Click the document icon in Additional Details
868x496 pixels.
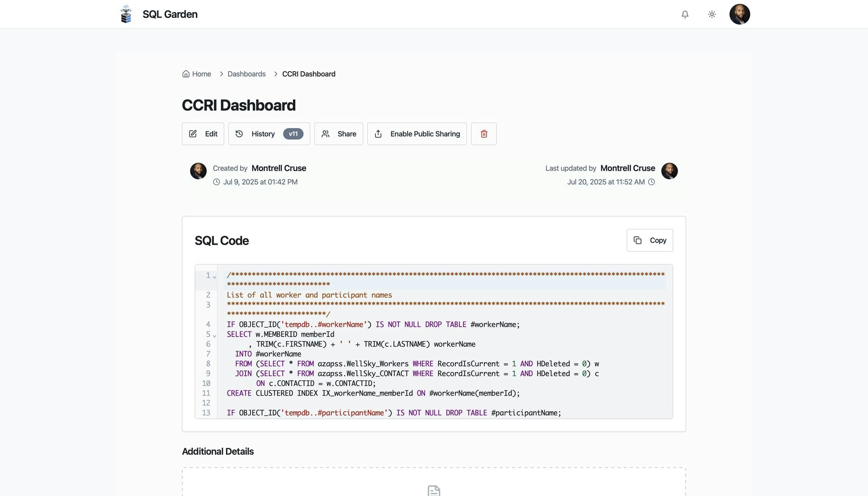434,491
